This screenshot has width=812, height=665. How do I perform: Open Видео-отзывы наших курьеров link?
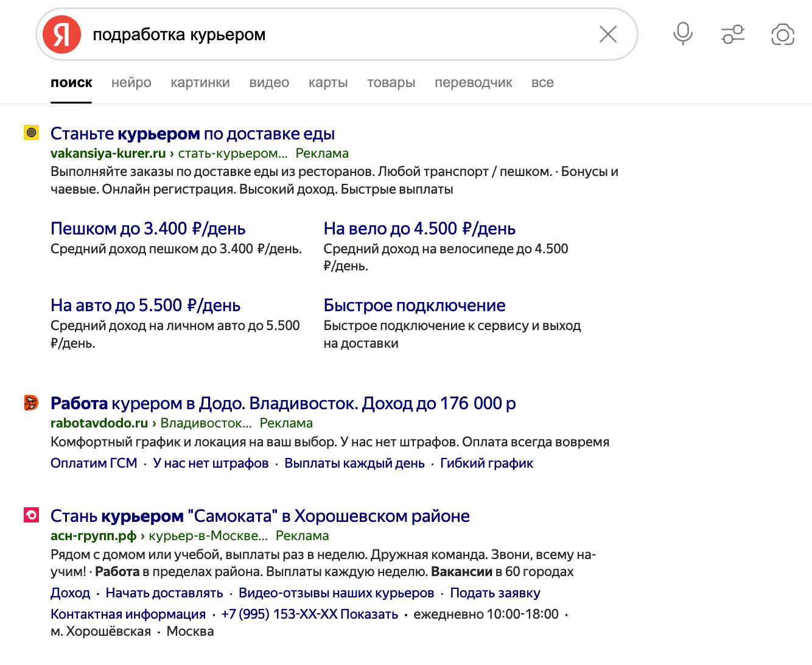pyautogui.click(x=337, y=593)
